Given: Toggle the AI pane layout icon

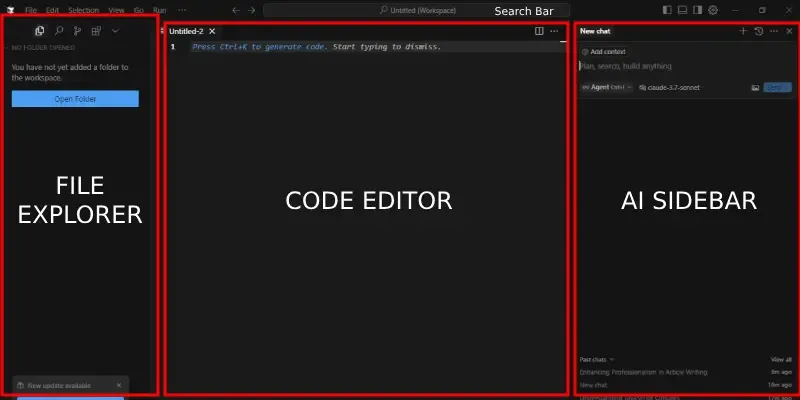Looking at the screenshot, I should (698, 9).
